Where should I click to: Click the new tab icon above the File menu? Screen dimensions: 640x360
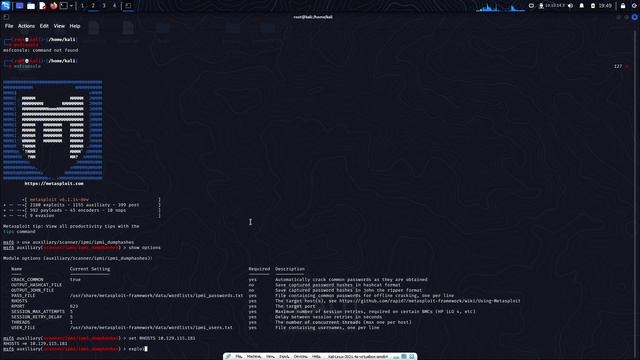(x=6, y=17)
